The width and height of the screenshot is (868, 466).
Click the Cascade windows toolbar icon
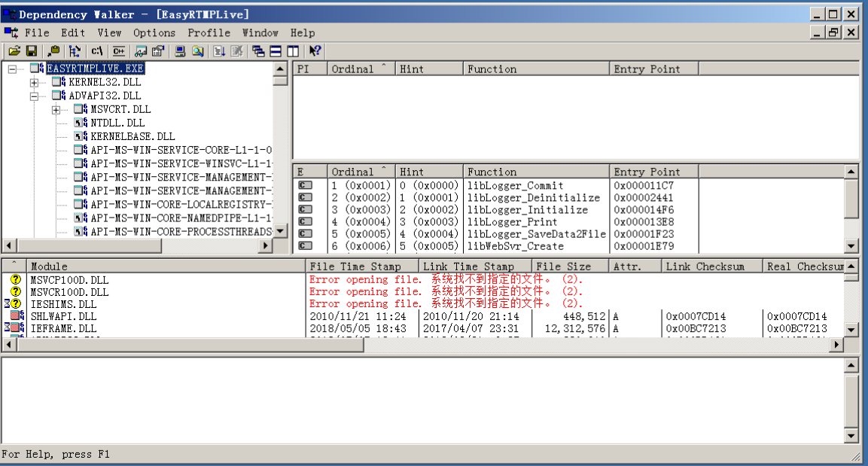(x=258, y=51)
